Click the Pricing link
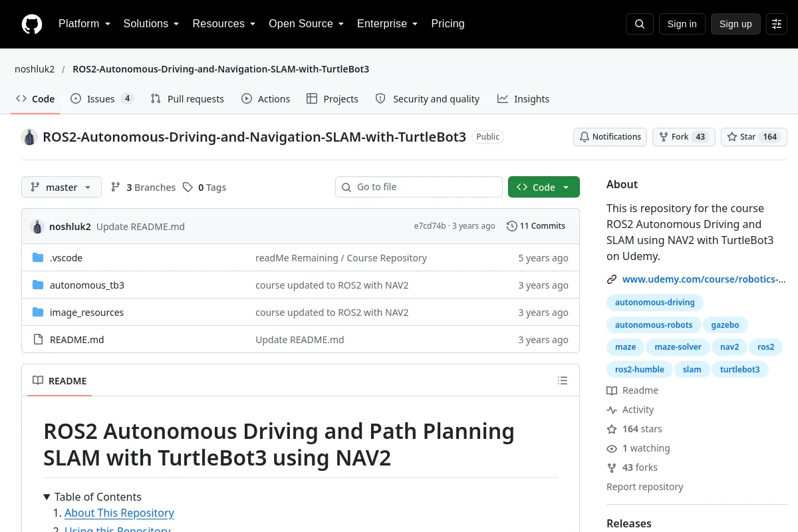 coord(448,24)
